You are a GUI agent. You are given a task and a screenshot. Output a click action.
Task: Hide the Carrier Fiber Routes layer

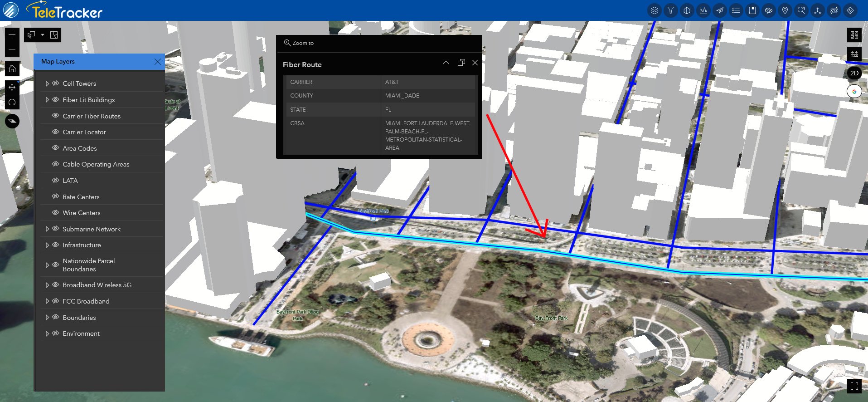[x=56, y=116]
